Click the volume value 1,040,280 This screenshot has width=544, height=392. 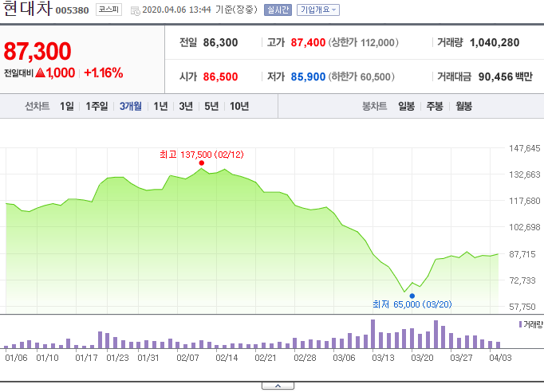tap(495, 43)
